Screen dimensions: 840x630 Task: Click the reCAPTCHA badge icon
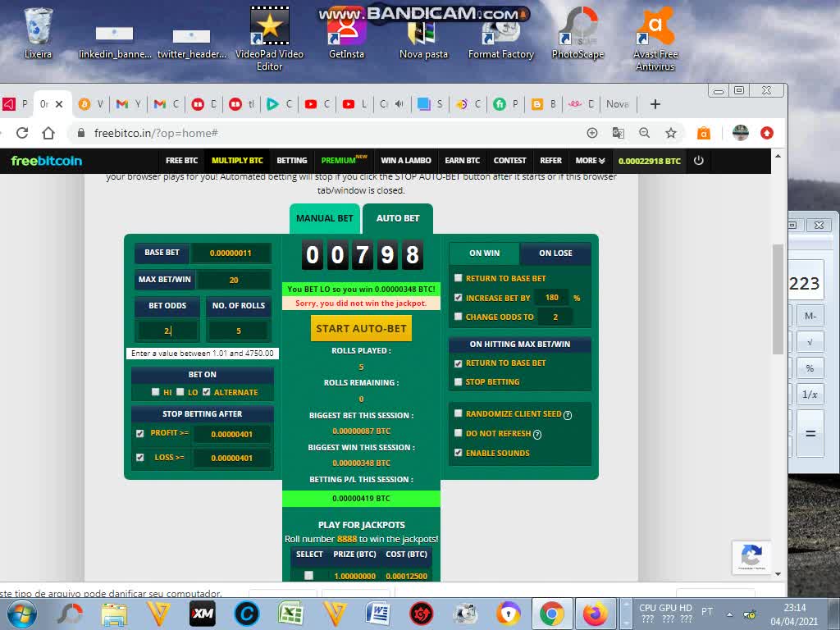[751, 557]
